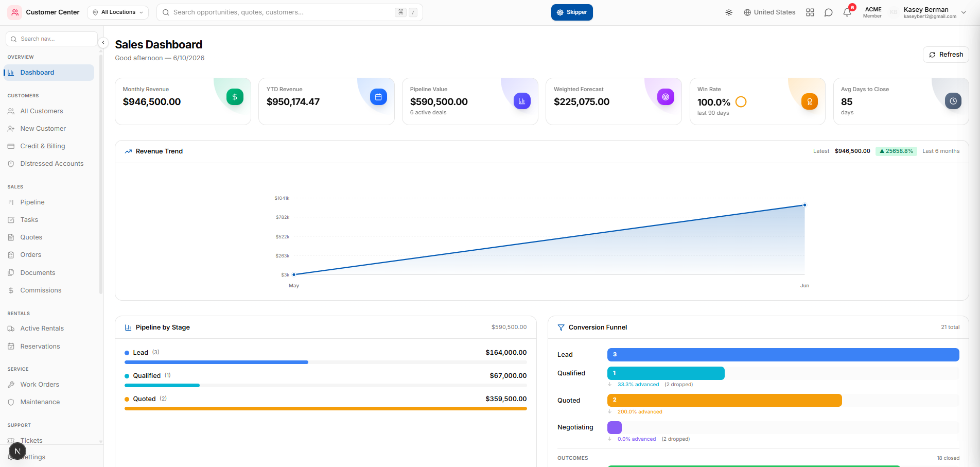Click the Credit & Billing card icon
The image size is (980, 467).
(11, 146)
